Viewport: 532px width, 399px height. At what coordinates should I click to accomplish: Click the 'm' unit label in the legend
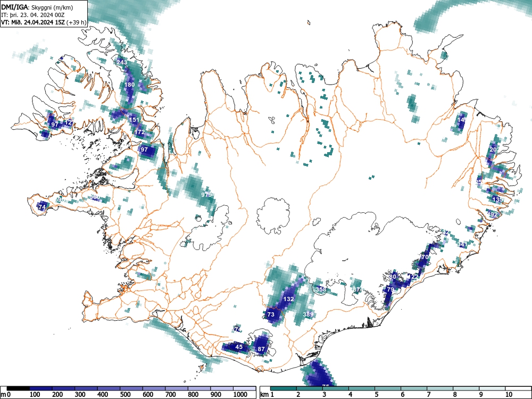point(3,395)
